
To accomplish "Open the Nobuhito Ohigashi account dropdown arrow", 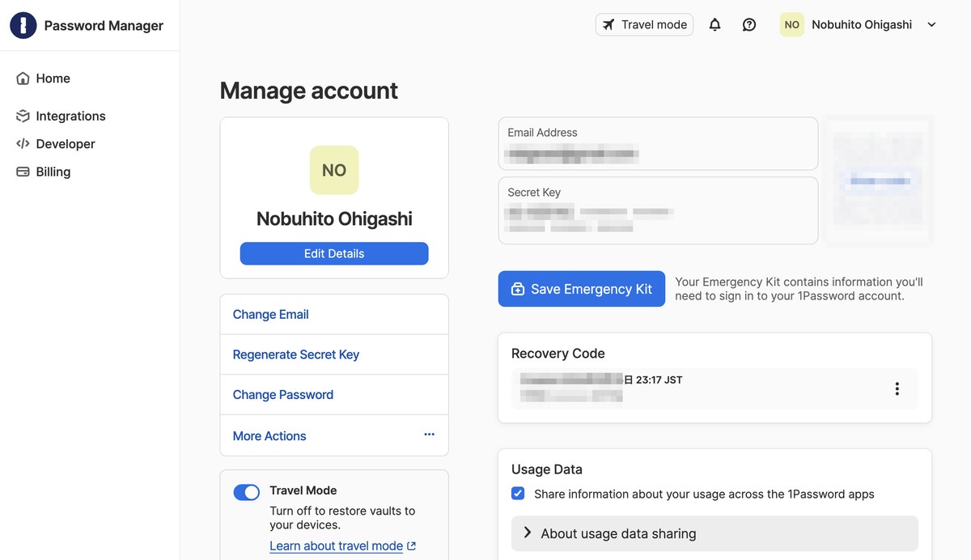I will [931, 25].
